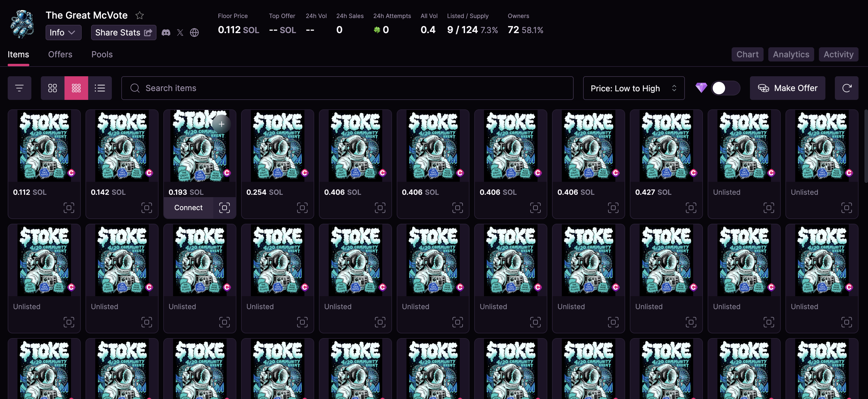Add the 0.193 SOL item to cart with plus icon
The width and height of the screenshot is (868, 399).
coord(221,124)
